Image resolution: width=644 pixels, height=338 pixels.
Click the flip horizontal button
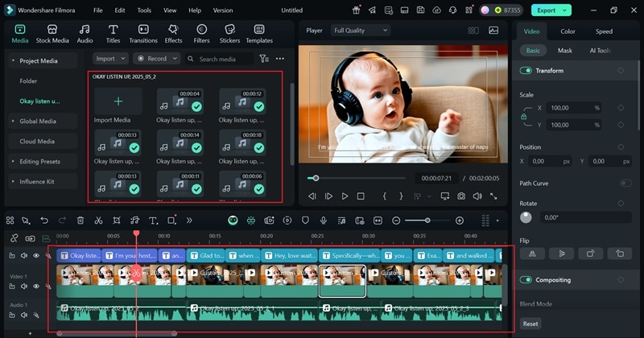tap(532, 253)
